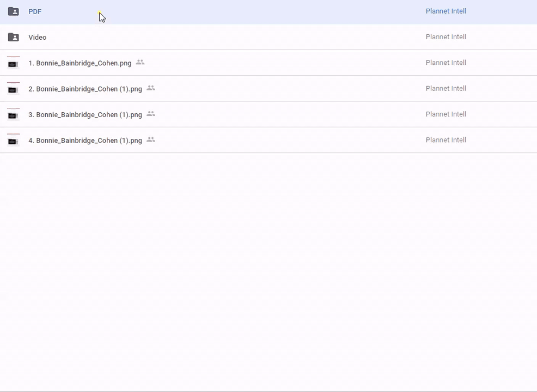
Task: Select file name 4. Bonnie_Bainbridge_Cohen (1).png
Action: coord(85,140)
